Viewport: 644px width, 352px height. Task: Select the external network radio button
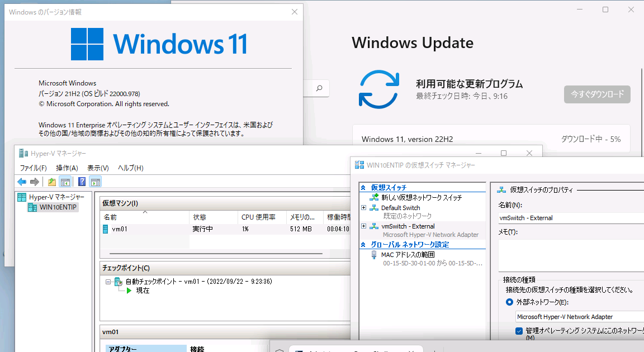click(510, 302)
